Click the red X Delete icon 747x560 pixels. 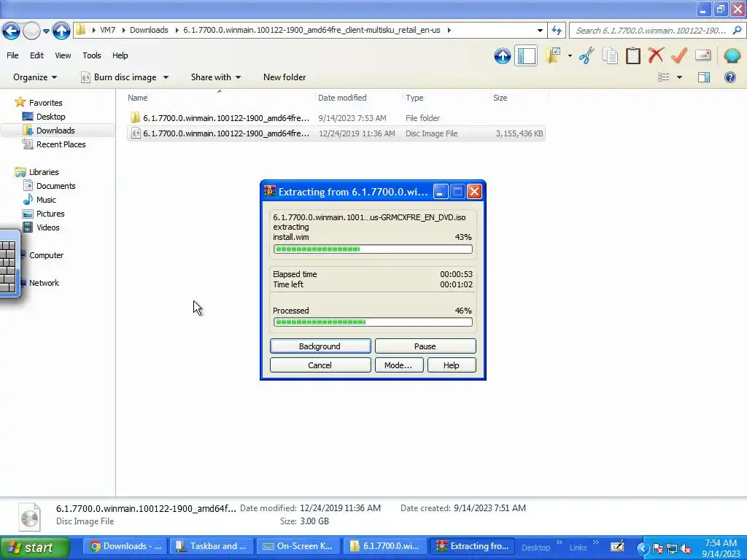[656, 55]
